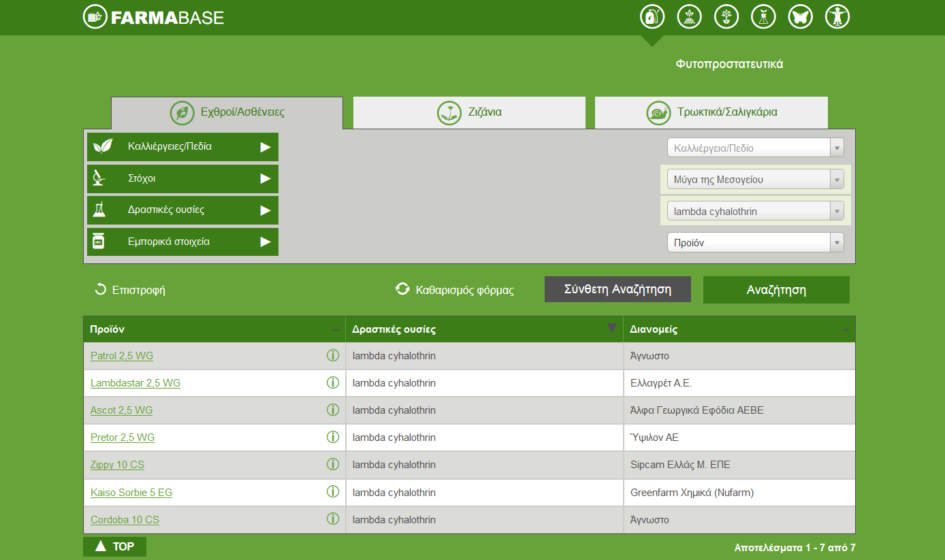The height and width of the screenshot is (560, 945).
Task: Open the butterfly category icon
Action: (x=801, y=16)
